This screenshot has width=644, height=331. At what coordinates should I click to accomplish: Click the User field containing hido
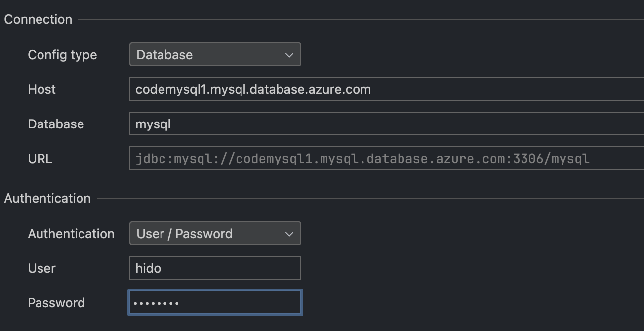(215, 268)
